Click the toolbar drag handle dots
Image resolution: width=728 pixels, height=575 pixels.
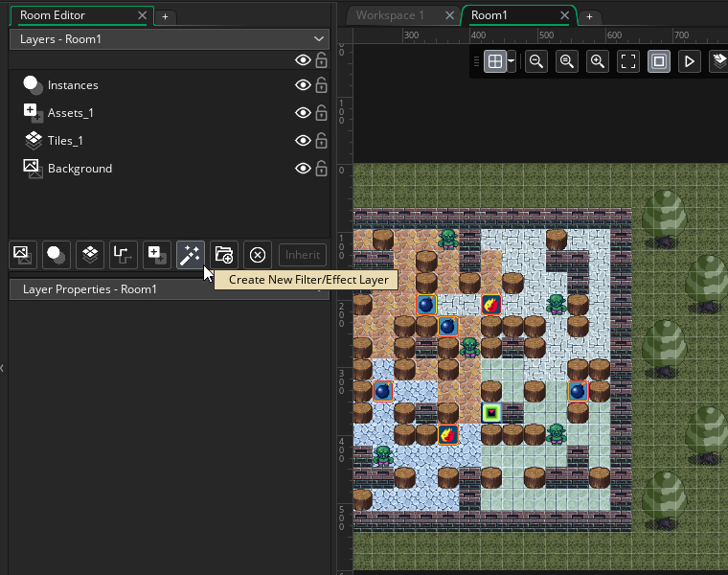point(476,61)
